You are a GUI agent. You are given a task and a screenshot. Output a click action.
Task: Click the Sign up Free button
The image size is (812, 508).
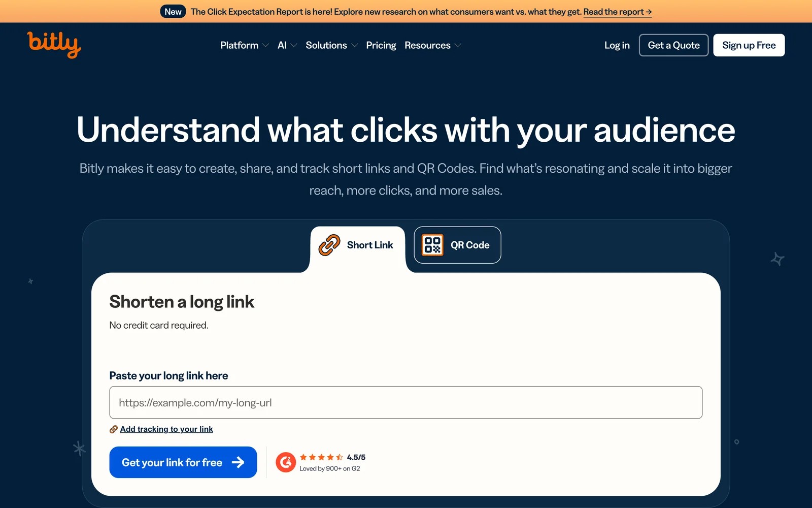749,45
